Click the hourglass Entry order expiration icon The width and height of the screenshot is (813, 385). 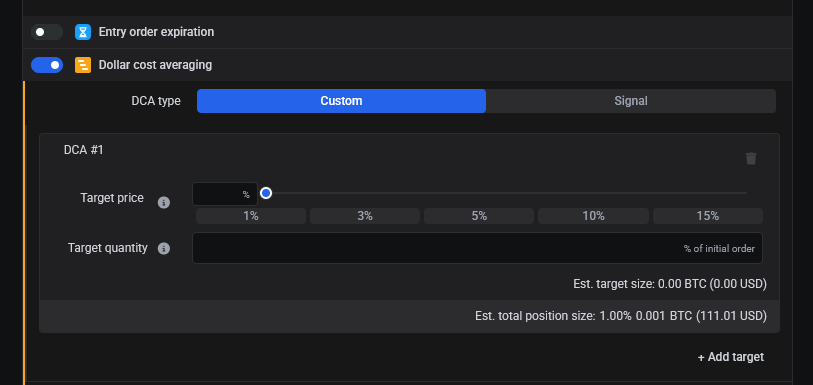[x=83, y=32]
